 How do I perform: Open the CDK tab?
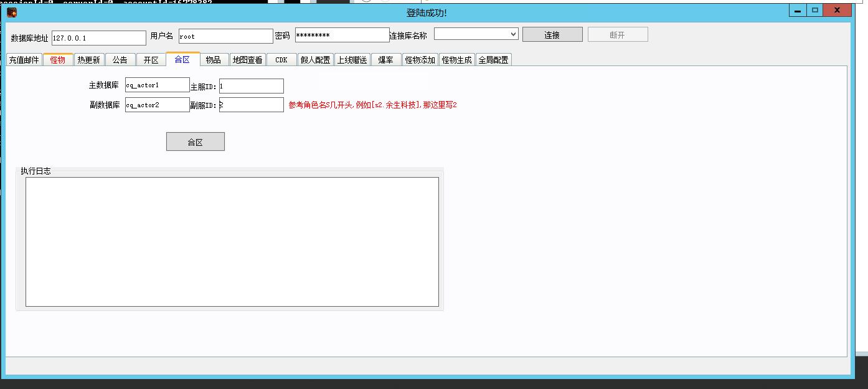pyautogui.click(x=281, y=60)
